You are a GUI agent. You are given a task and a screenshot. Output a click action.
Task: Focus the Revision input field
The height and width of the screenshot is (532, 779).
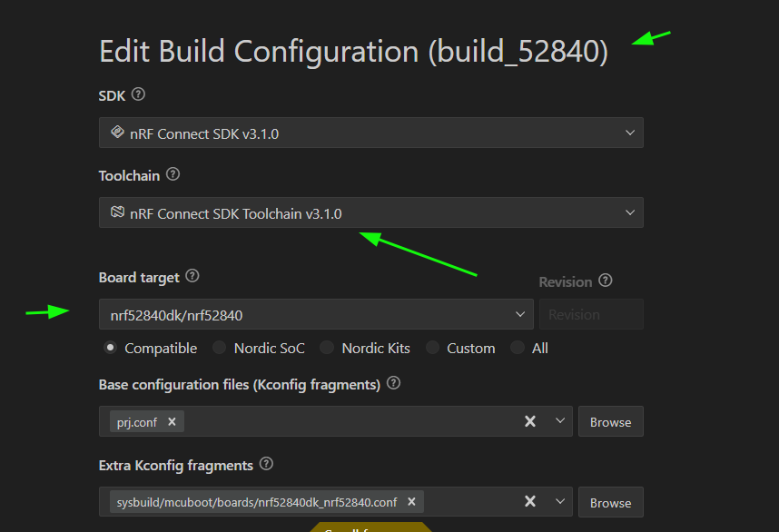pos(591,314)
